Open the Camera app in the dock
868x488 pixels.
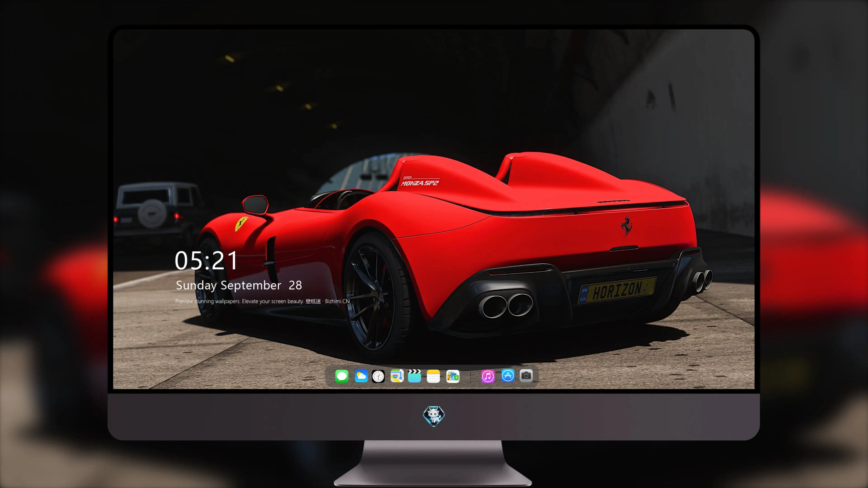tap(526, 376)
